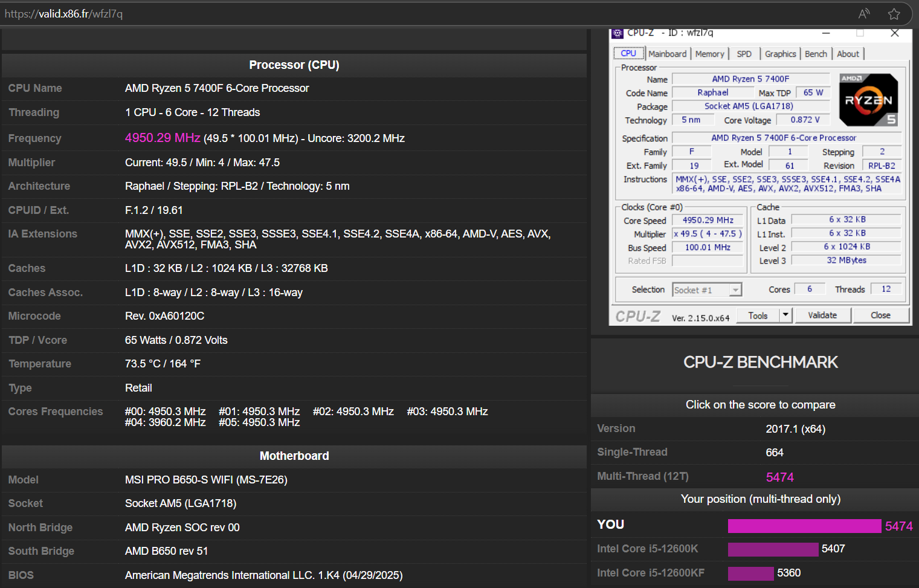Click the Intel Core i5-12600K label

647,549
